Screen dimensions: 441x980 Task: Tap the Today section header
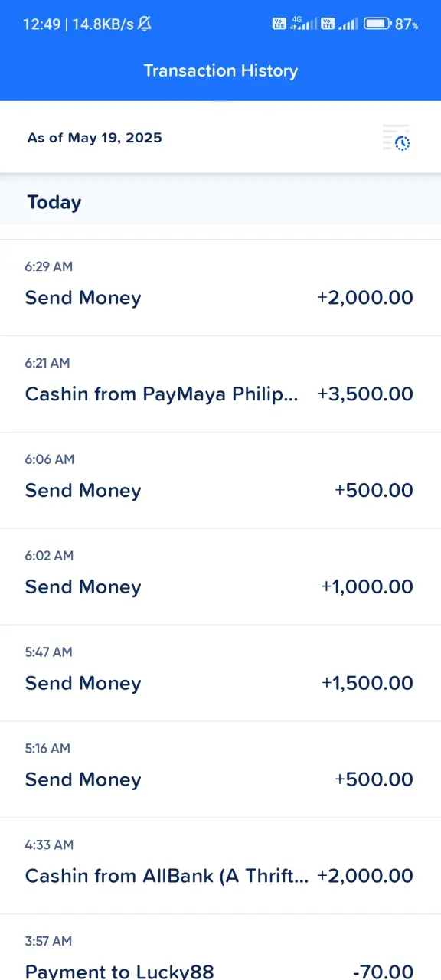[x=54, y=202]
